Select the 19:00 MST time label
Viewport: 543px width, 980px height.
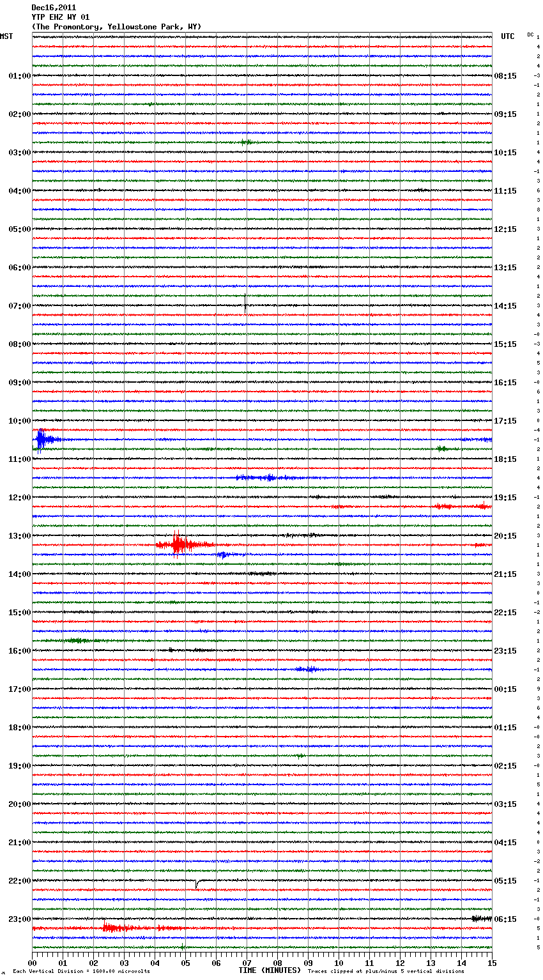[x=20, y=766]
